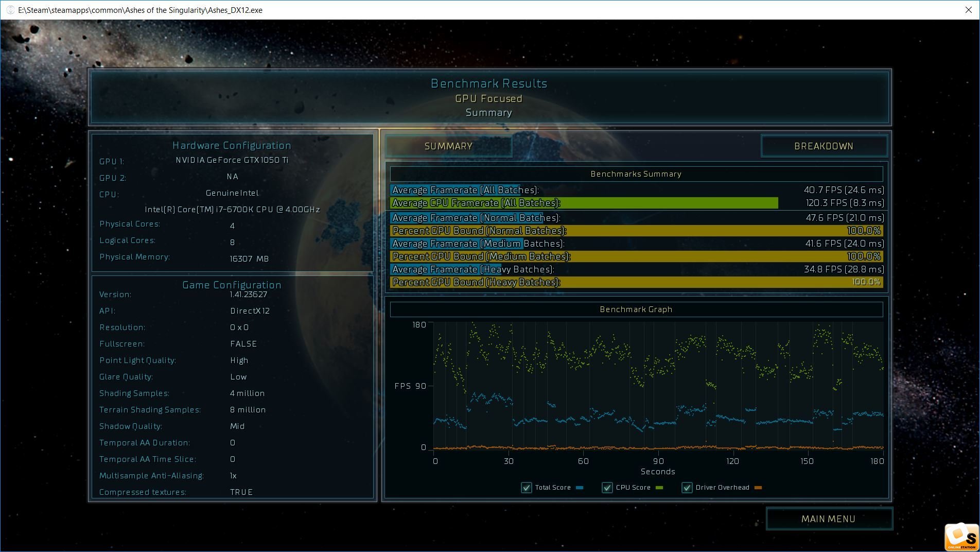Click Percent GPU Bound (Heavy Batches) bar
This screenshot has width=980, height=552.
[x=637, y=282]
